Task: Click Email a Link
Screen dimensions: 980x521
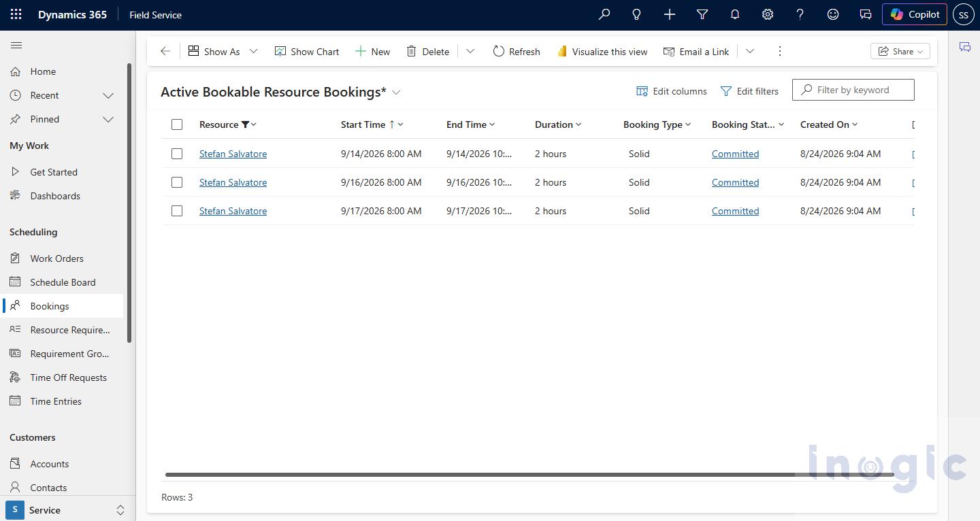Action: pos(696,51)
